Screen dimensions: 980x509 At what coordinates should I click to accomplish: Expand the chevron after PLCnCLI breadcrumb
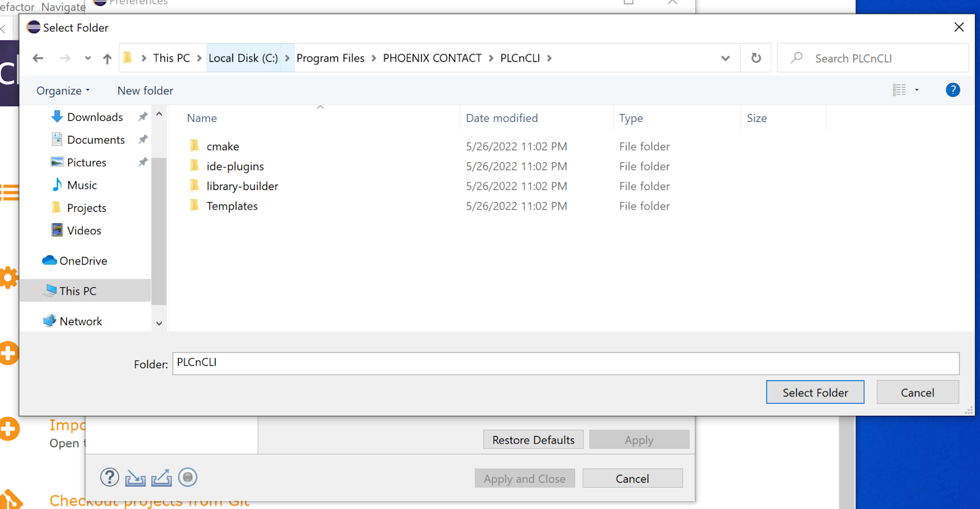pyautogui.click(x=549, y=58)
